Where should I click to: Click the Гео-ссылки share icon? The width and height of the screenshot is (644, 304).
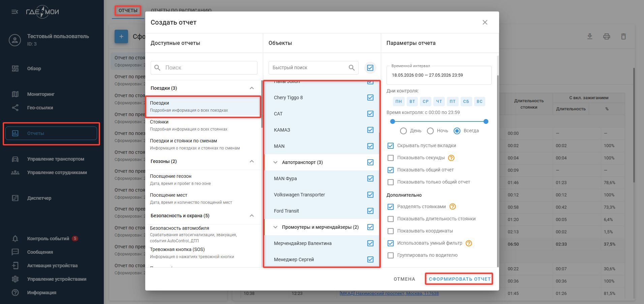click(15, 108)
